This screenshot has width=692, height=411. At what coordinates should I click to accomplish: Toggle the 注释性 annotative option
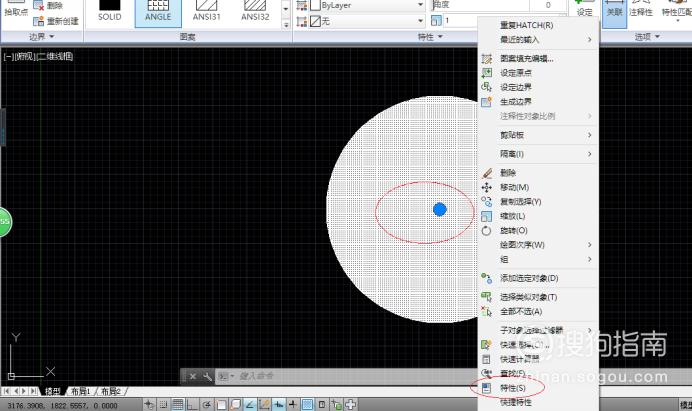641,10
